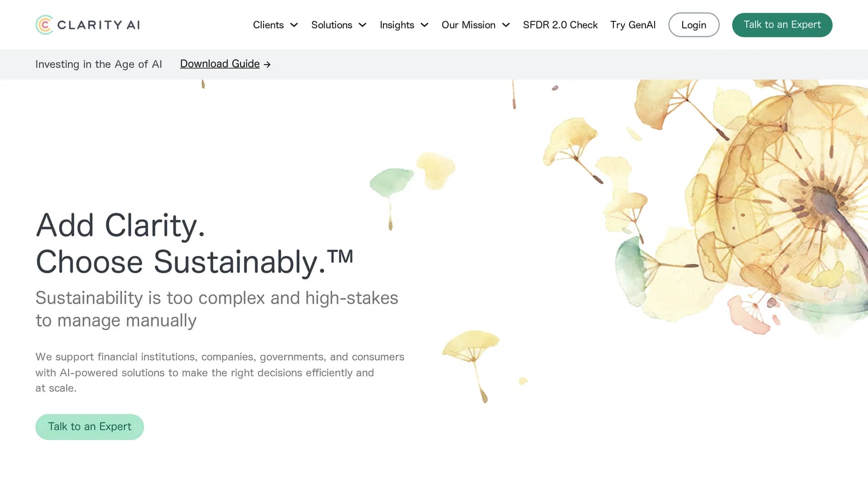
Task: Click the header Talk to an Expert button
Action: pos(782,25)
